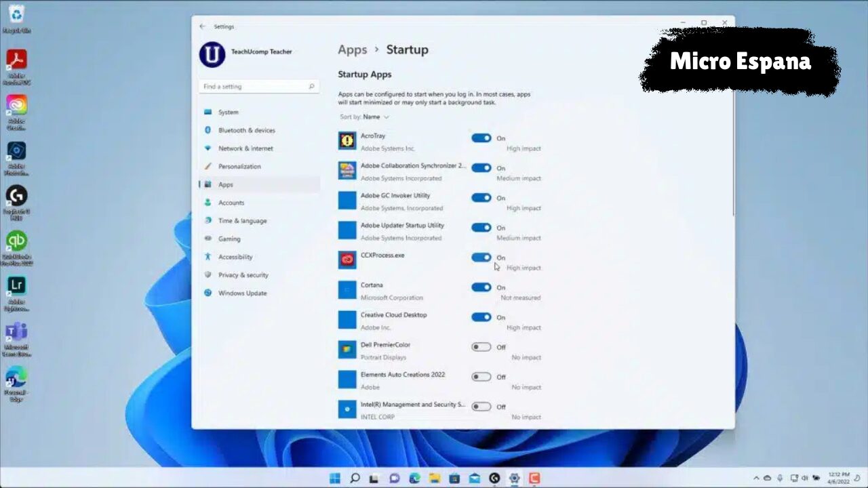Open the Lightroom desktop shortcut
This screenshot has width=868, height=488.
(16, 285)
